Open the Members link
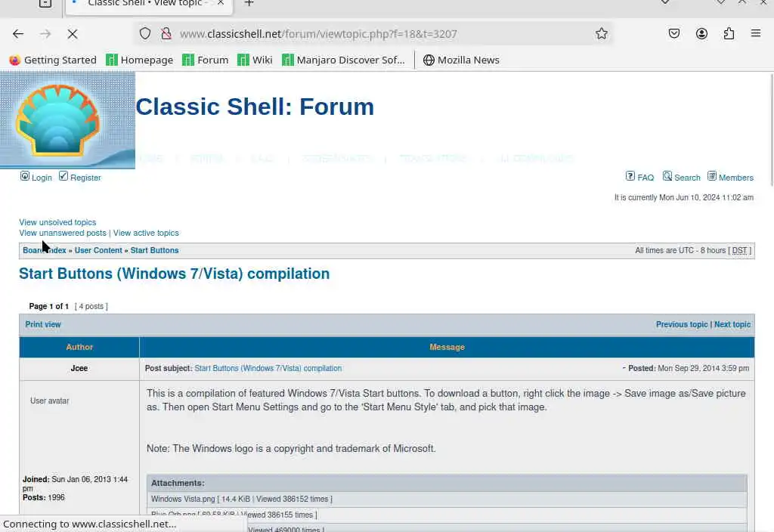The width and height of the screenshot is (774, 532). 736,178
